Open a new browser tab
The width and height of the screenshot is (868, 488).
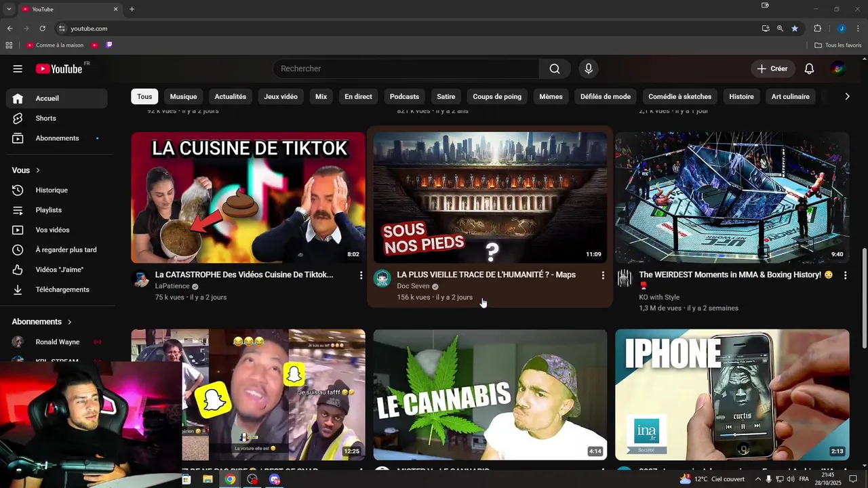tap(132, 9)
